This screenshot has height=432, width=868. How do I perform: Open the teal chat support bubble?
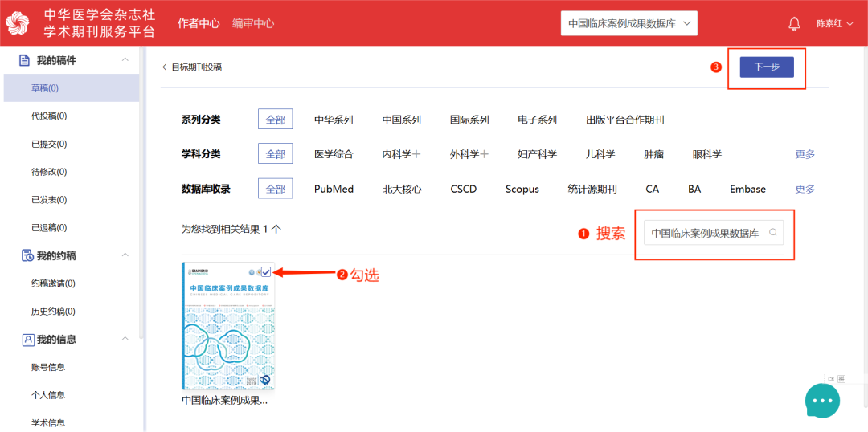click(x=822, y=401)
